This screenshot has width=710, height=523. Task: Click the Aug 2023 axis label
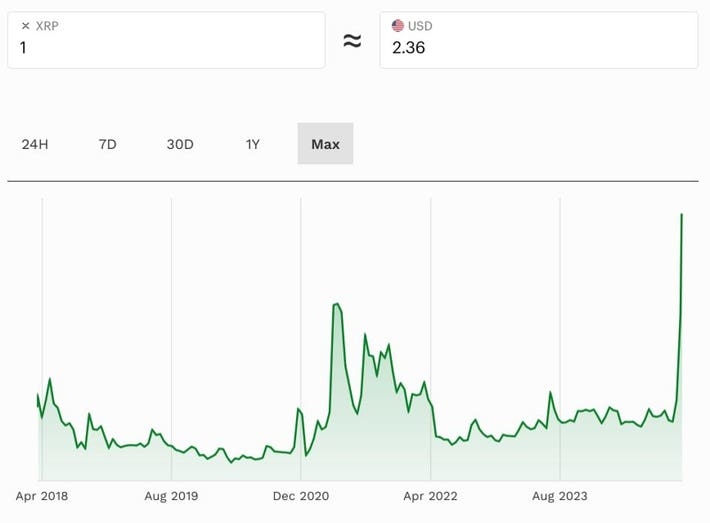pos(559,495)
